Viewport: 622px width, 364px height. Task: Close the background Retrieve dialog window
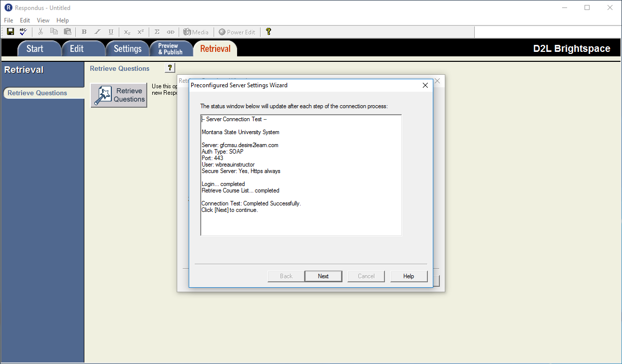point(437,81)
